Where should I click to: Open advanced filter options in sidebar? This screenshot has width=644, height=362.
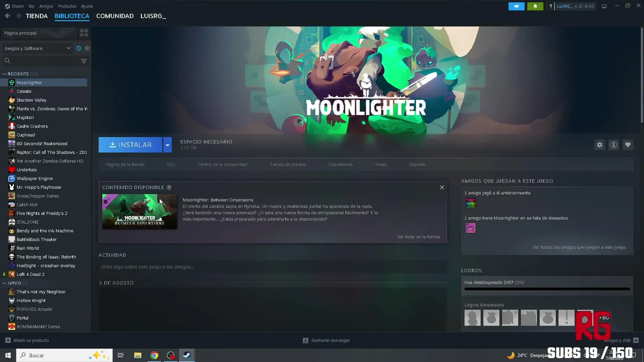(84, 61)
